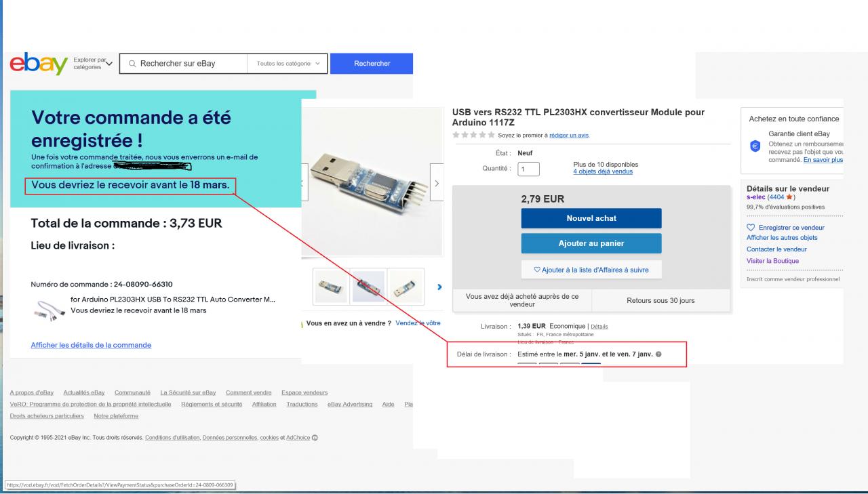
Task: Click the 'Total de la commande : 3,73 EUR' text
Action: click(126, 223)
